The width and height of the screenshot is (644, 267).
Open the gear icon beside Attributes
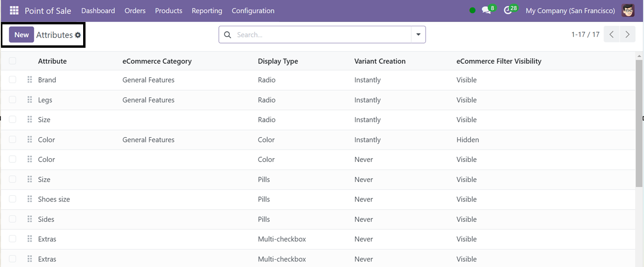coord(78,35)
